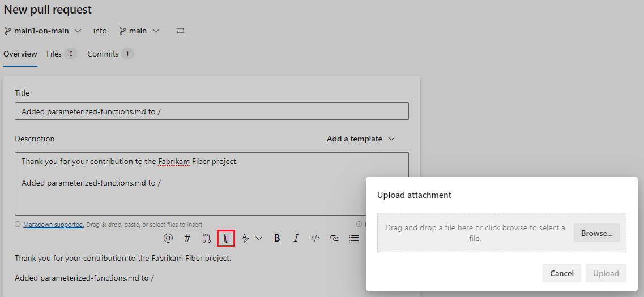Expand the text format style chevron
Screen dimensions: 644x297
[x=259, y=238]
